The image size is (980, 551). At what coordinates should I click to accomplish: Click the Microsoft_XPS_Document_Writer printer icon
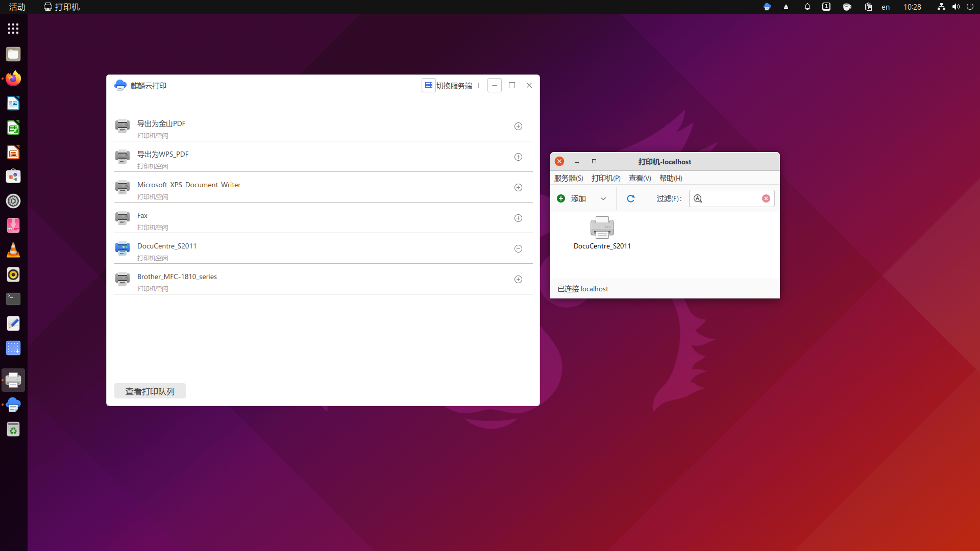coord(122,187)
